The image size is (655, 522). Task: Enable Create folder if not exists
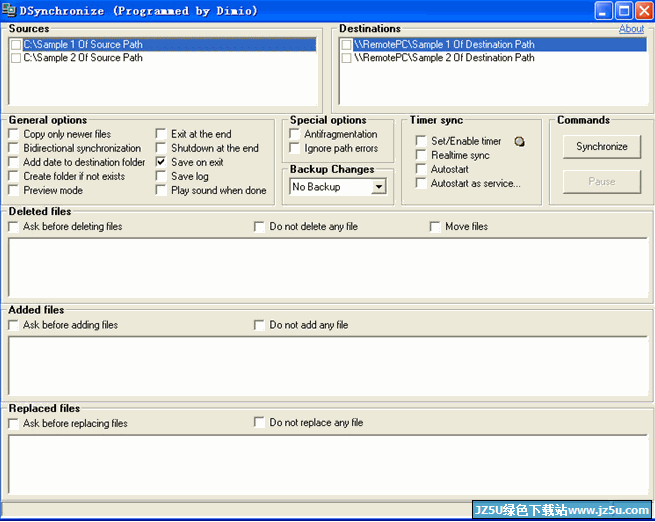13,176
